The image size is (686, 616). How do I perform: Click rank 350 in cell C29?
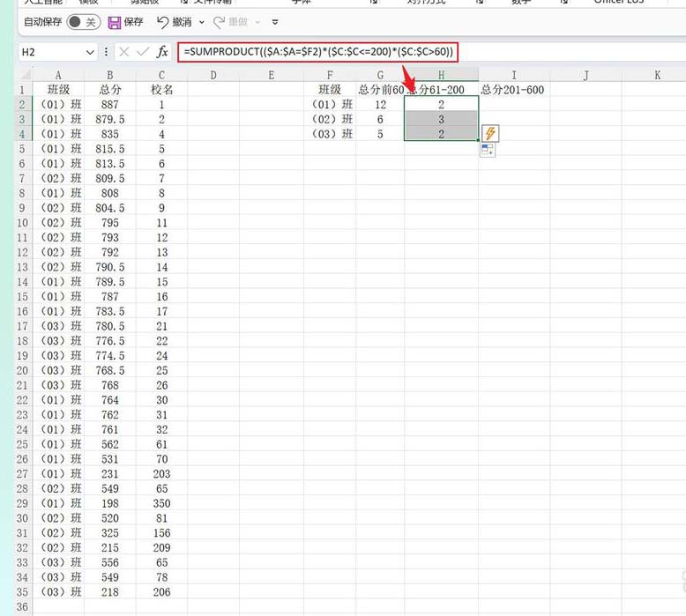pos(161,503)
